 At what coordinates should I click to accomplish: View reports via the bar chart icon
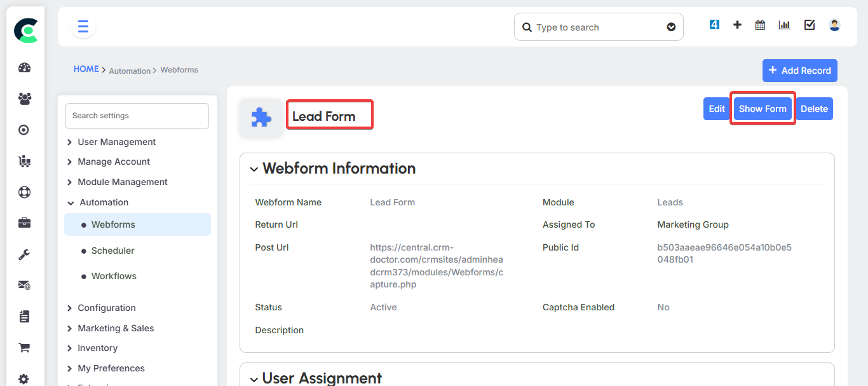(784, 25)
